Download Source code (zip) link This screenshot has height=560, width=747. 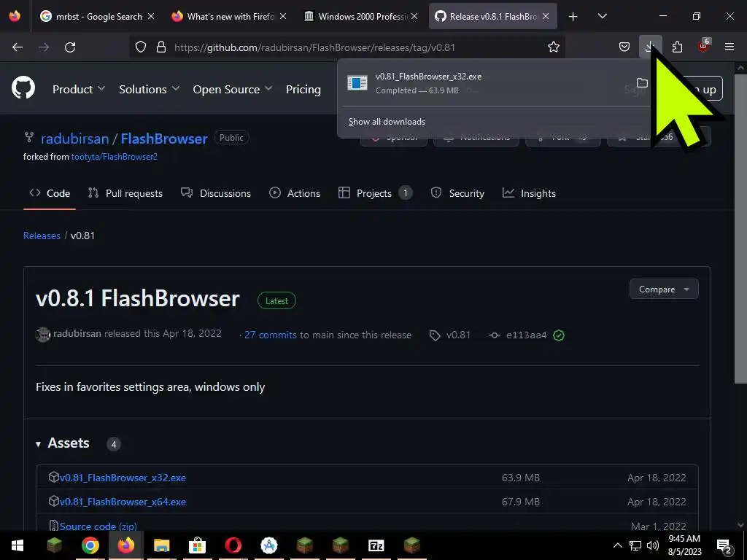98,526
